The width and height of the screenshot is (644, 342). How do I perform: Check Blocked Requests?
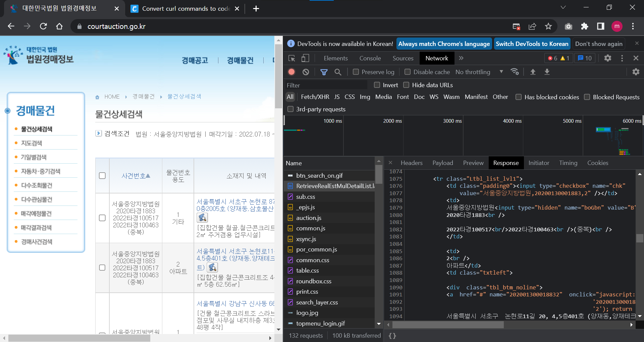coord(587,97)
